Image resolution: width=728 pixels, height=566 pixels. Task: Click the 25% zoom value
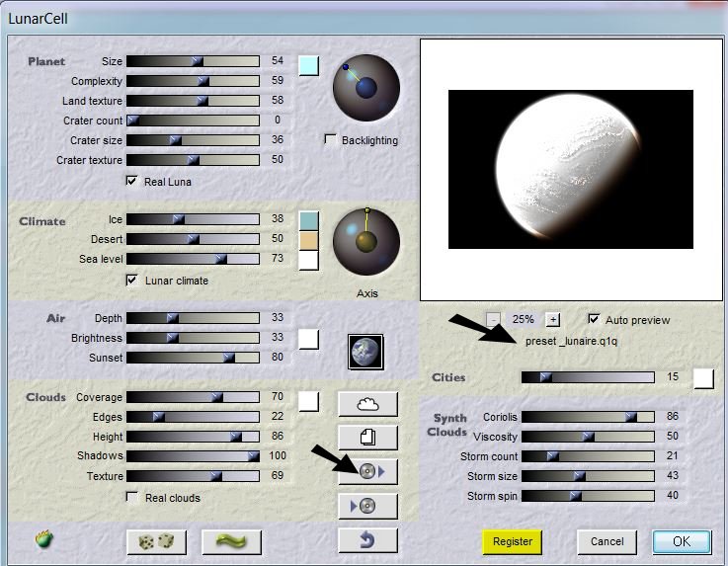coord(523,319)
